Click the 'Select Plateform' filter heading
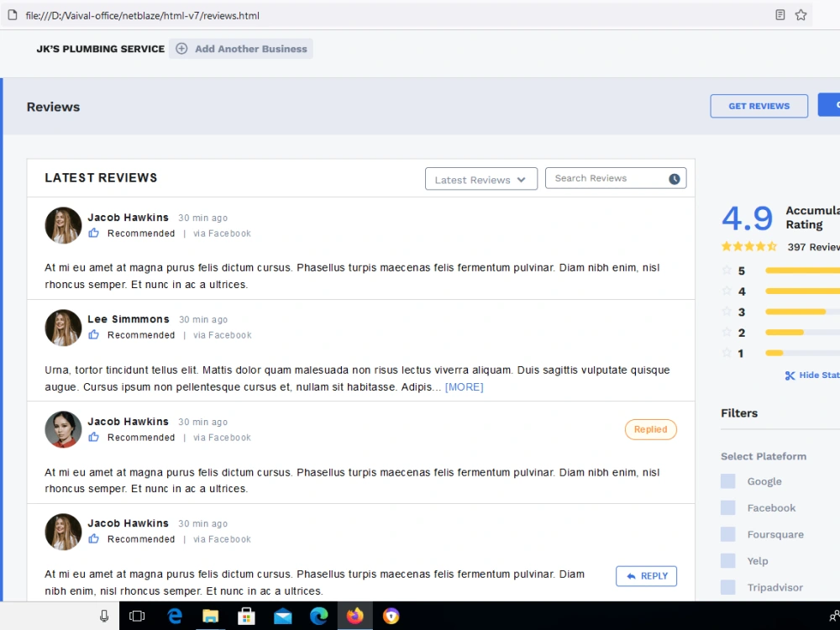 (764, 456)
